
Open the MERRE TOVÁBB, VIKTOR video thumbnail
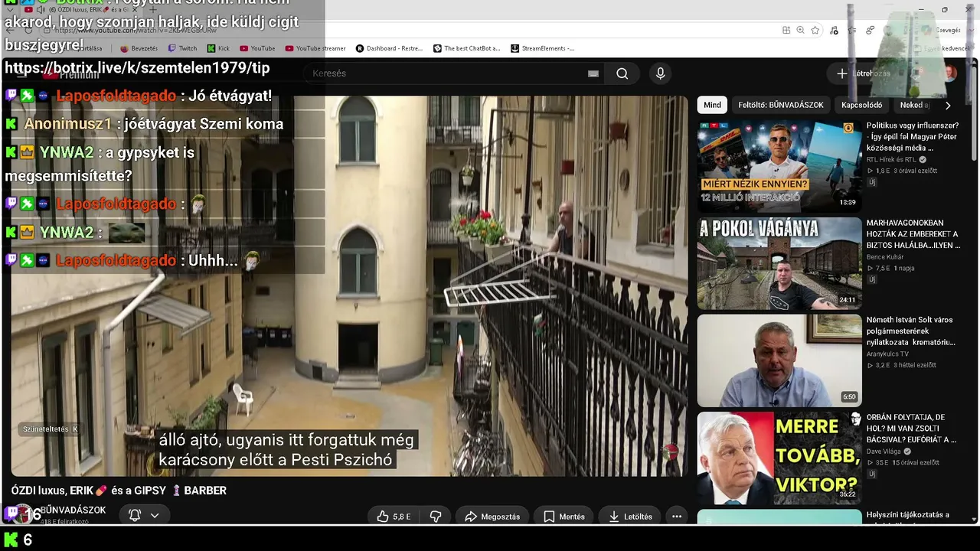tap(779, 458)
